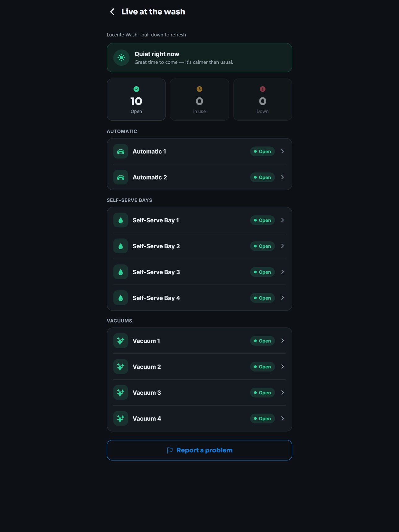Click the AUTOMATIC section heading
The height and width of the screenshot is (532, 399).
pos(122,131)
